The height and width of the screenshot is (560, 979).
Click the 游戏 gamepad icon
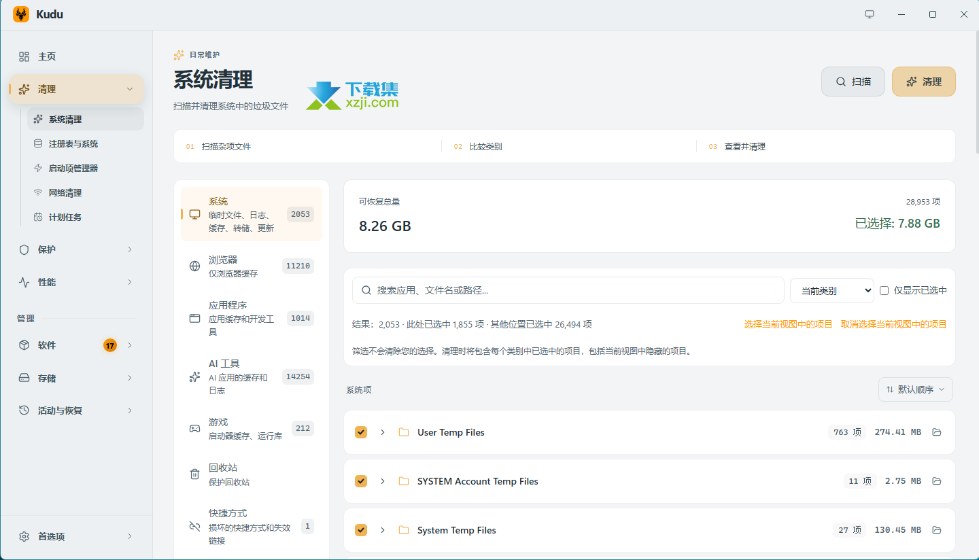point(195,428)
